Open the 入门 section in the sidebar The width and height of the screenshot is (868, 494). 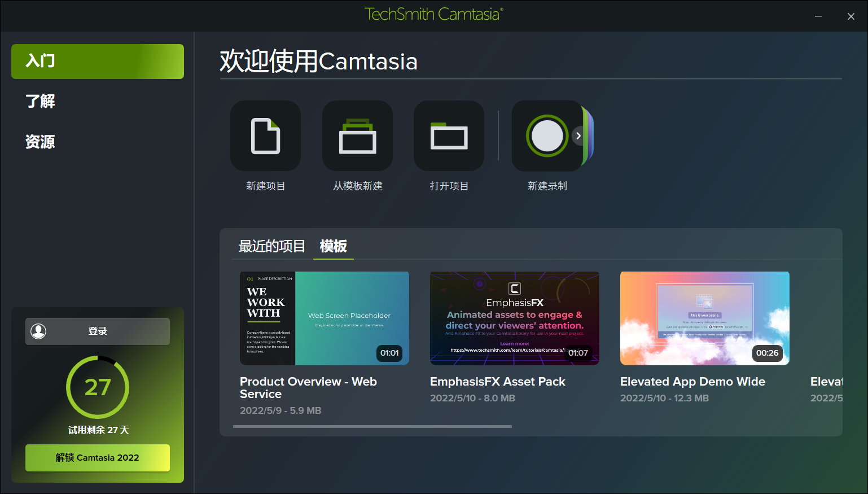click(97, 62)
